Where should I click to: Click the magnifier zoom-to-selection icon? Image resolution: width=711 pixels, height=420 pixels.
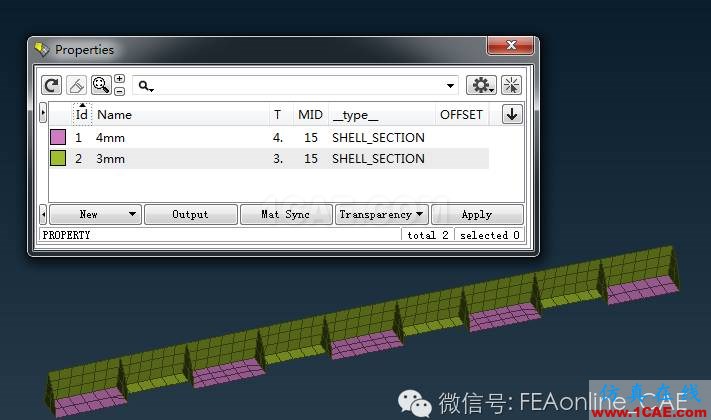(x=101, y=85)
